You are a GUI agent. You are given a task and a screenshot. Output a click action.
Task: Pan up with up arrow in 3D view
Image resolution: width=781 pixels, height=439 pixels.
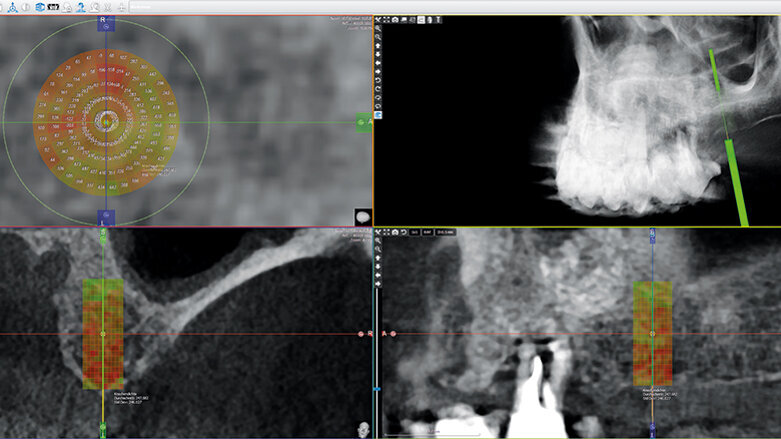coord(378,46)
